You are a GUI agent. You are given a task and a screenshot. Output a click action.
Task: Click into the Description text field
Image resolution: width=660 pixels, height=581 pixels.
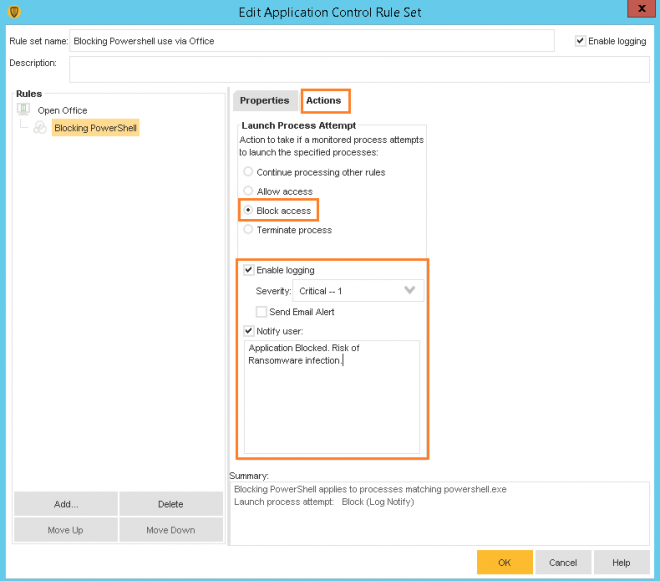click(x=358, y=68)
